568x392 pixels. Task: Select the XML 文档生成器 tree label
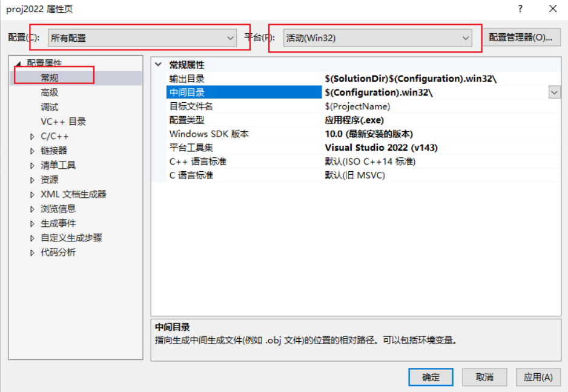click(73, 194)
